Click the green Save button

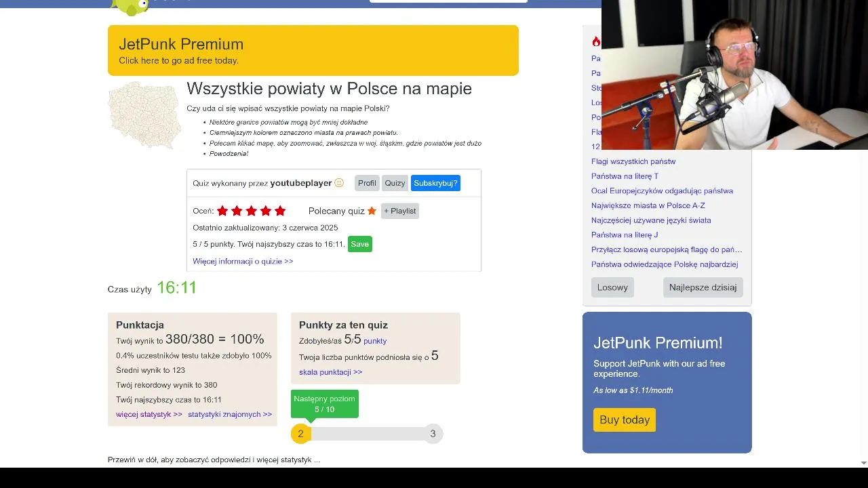pos(360,244)
